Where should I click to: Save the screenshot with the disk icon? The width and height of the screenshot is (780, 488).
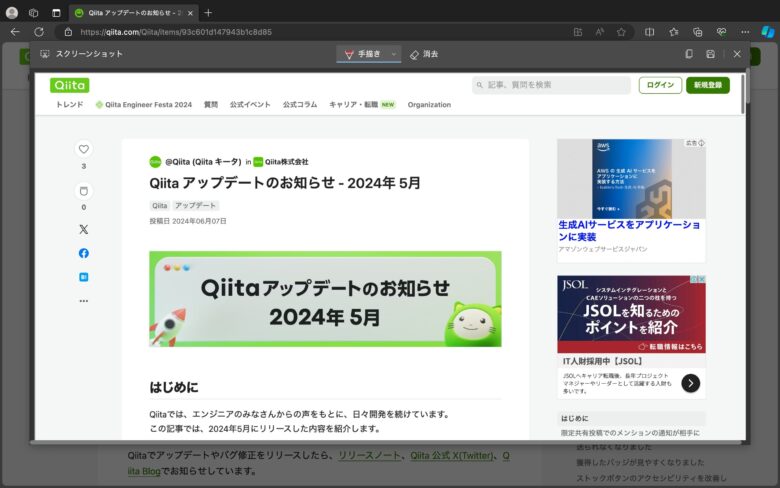coord(710,54)
